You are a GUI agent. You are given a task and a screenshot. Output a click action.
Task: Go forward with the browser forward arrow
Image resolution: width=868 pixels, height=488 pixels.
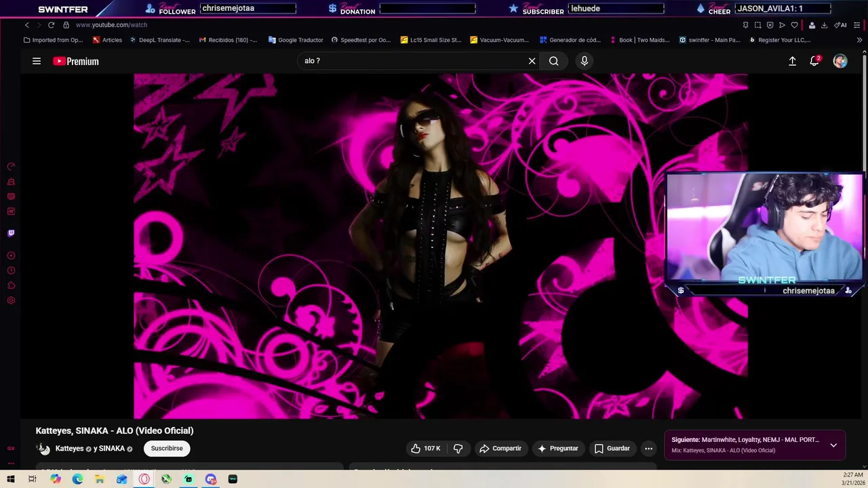(x=39, y=25)
